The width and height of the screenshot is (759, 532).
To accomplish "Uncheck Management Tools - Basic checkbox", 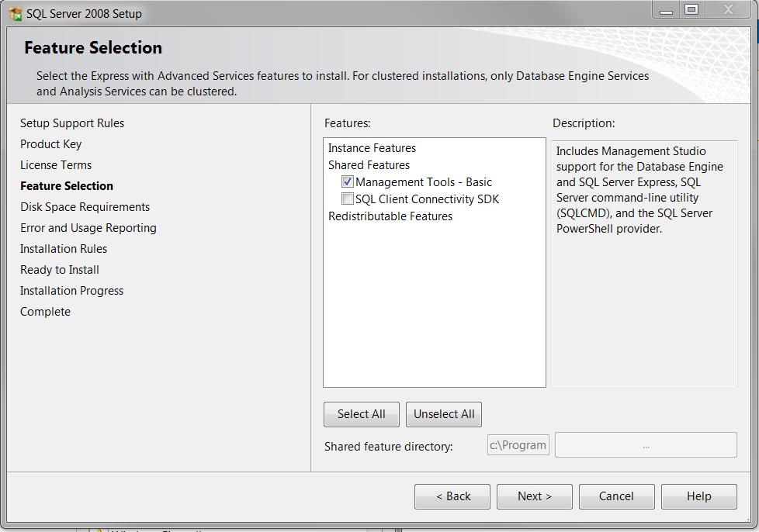I will [348, 182].
